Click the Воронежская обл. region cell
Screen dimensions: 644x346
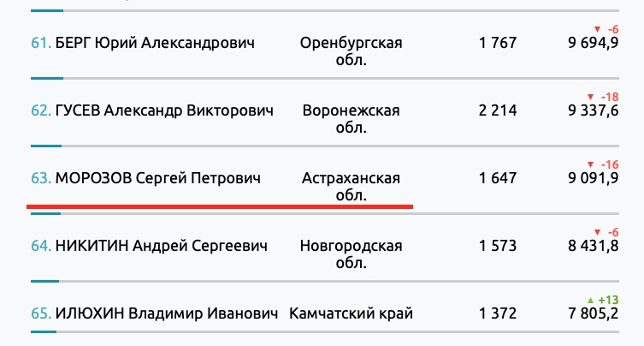pos(351,119)
